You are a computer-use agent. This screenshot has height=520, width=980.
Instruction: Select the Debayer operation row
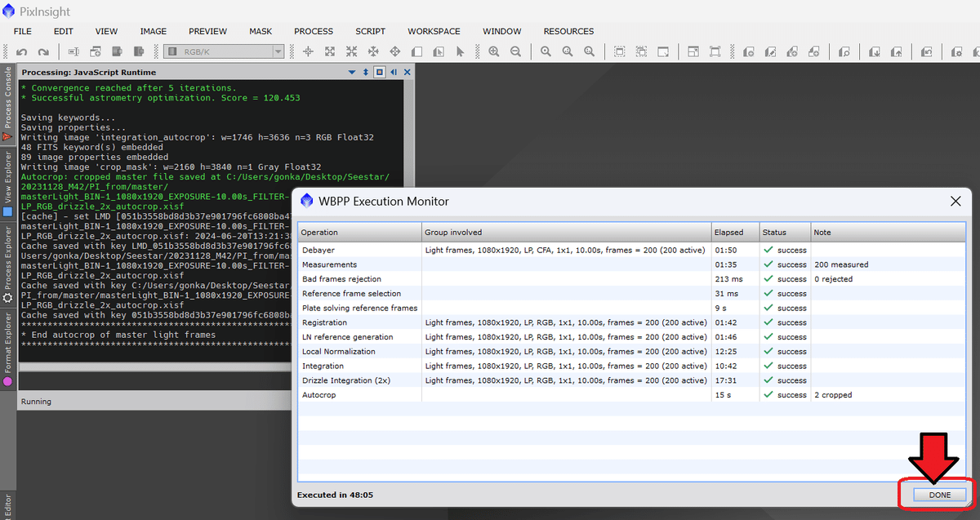[x=631, y=250]
